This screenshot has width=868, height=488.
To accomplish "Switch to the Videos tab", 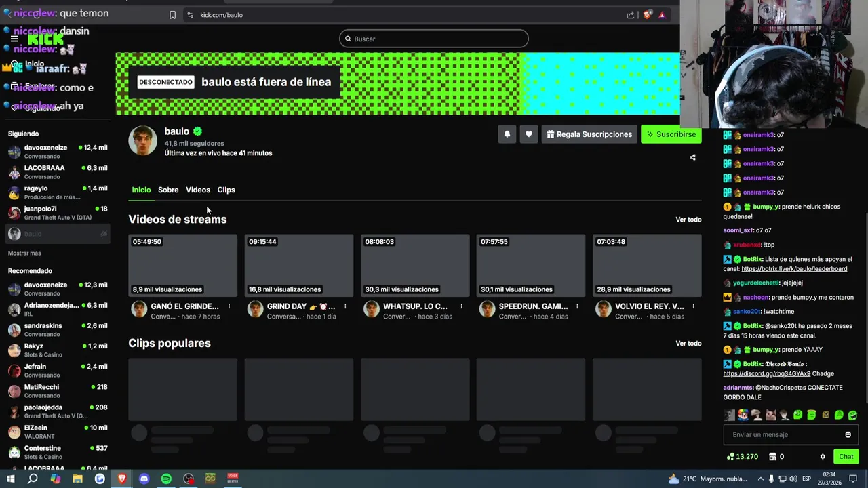I will click(198, 190).
